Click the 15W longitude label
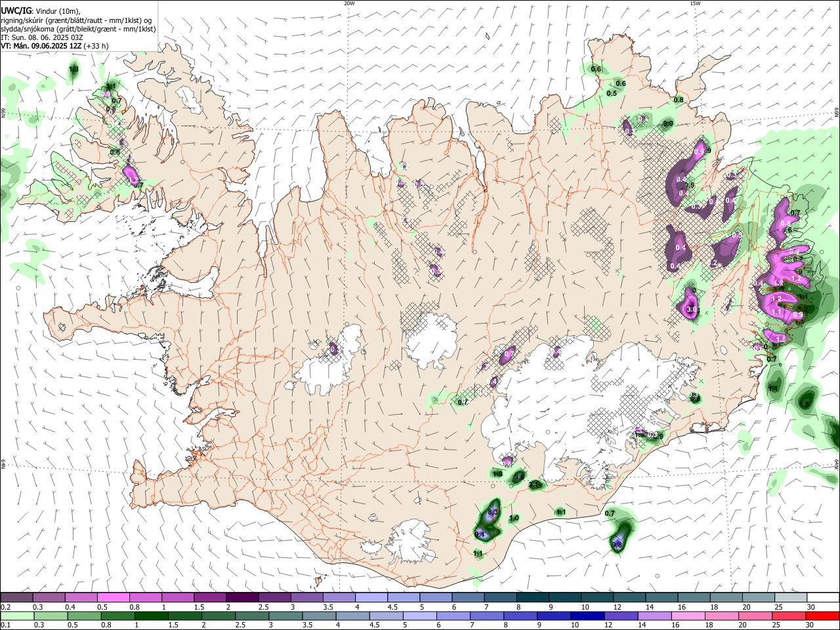Image resolution: width=840 pixels, height=630 pixels. tap(695, 3)
